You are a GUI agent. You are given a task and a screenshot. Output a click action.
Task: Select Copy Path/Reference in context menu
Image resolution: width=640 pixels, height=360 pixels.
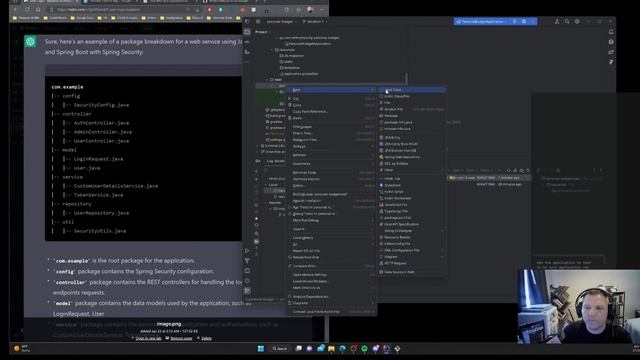(x=331, y=112)
